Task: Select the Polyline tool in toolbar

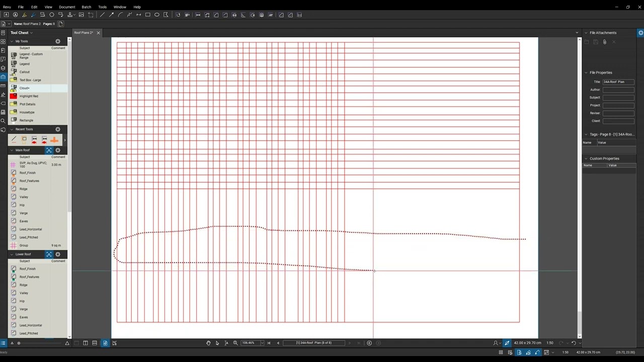Action: (129, 15)
